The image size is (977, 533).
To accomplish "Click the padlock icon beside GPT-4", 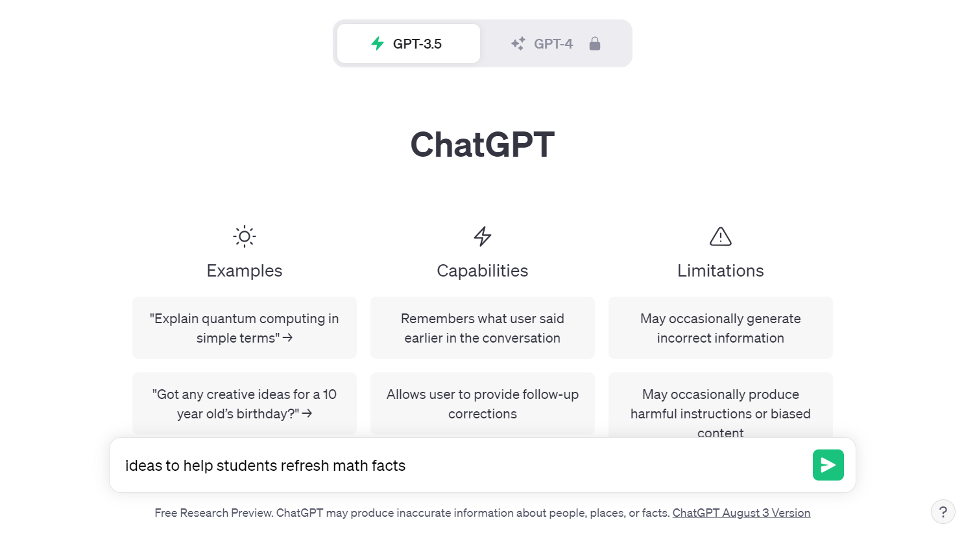I will tap(594, 44).
